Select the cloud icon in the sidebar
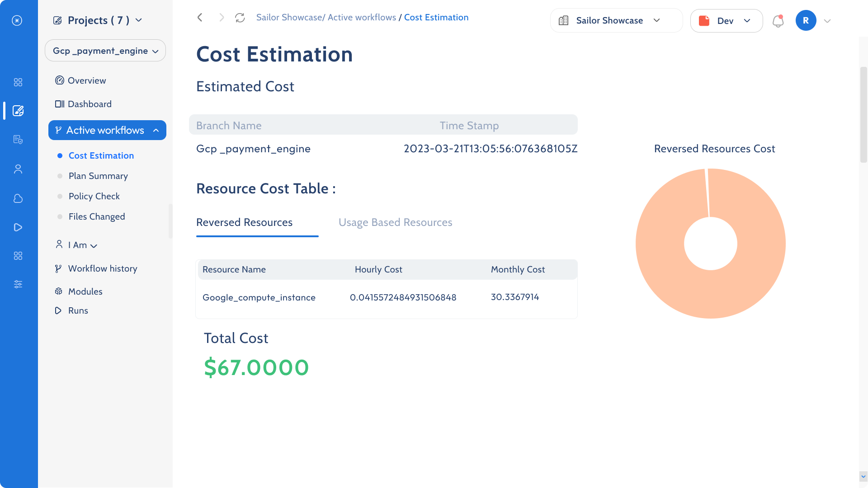Screen dimensions: 868x488 point(18,198)
